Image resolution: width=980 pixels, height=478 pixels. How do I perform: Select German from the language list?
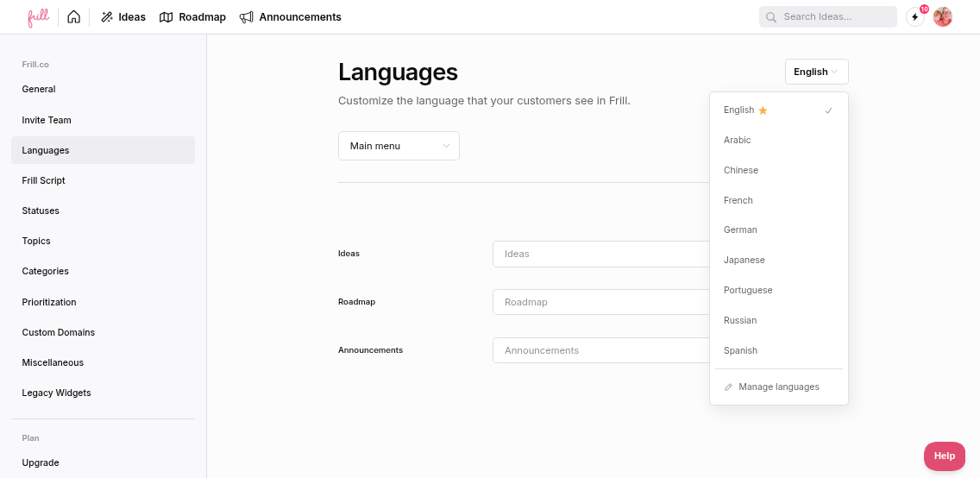coord(779,230)
